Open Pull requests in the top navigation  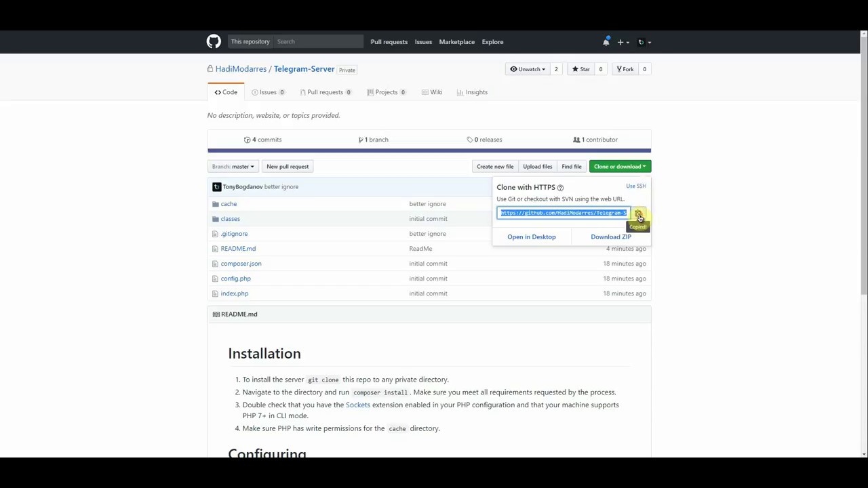[x=389, y=42]
